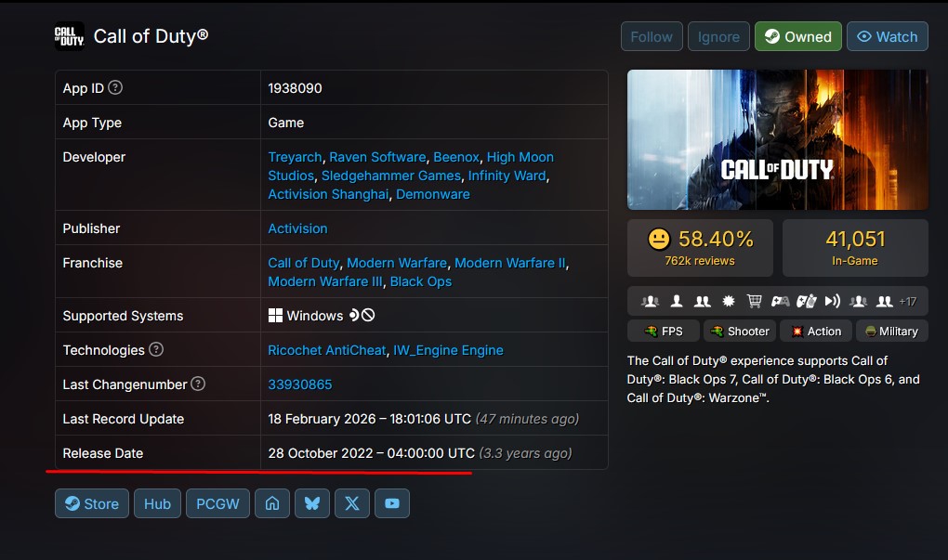Click the 58.40% reviews rating card
948x560 pixels.
[x=700, y=248]
